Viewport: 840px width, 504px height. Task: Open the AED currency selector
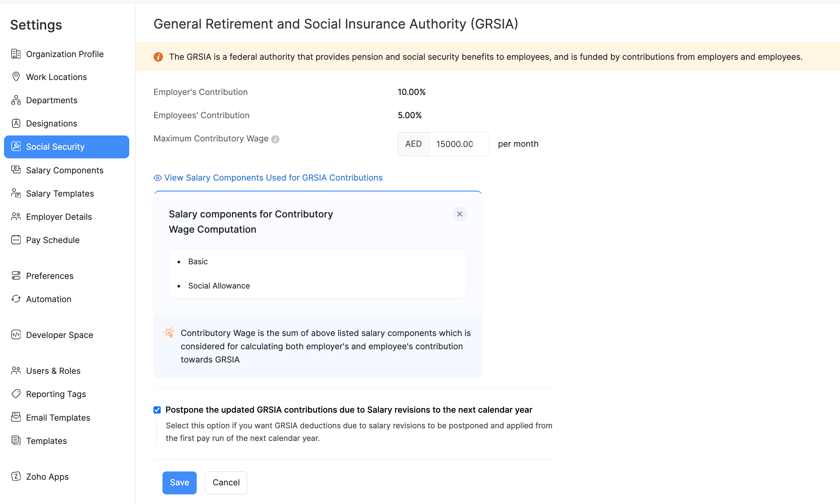tap(413, 144)
